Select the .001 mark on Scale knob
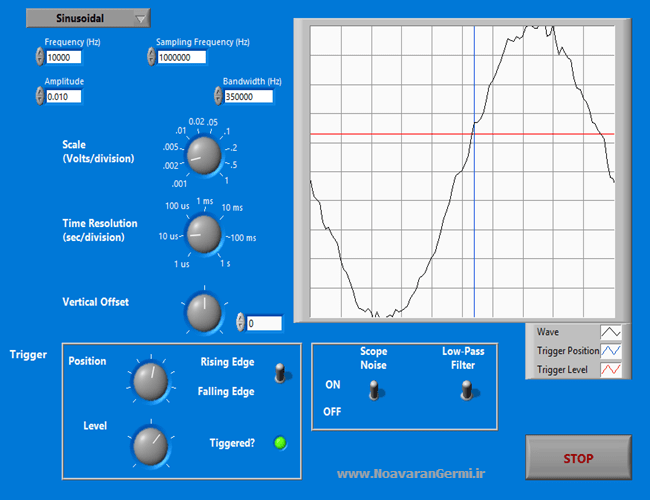The width and height of the screenshot is (650, 500). click(x=179, y=184)
